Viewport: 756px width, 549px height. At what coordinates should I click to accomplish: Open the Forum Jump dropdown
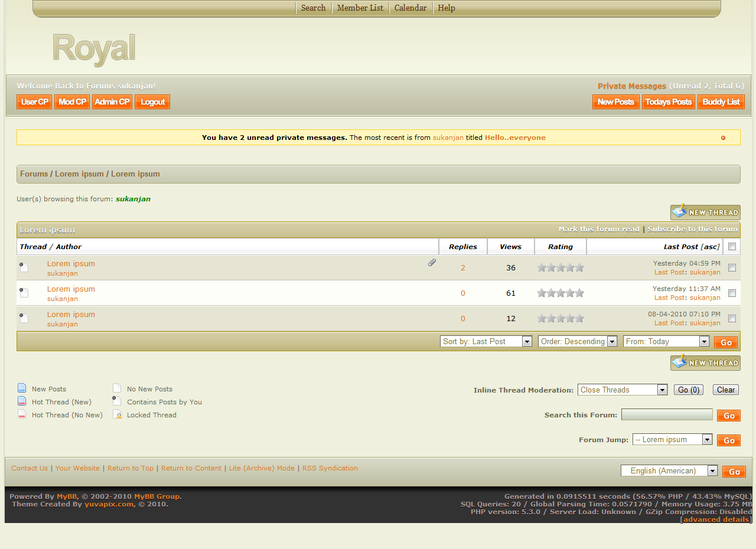(x=672, y=439)
